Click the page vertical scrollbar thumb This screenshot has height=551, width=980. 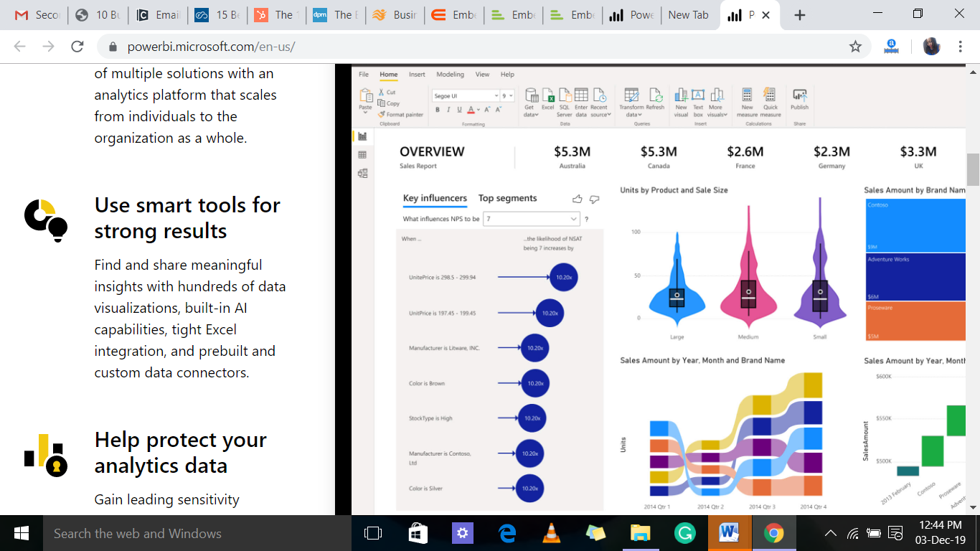974,170
